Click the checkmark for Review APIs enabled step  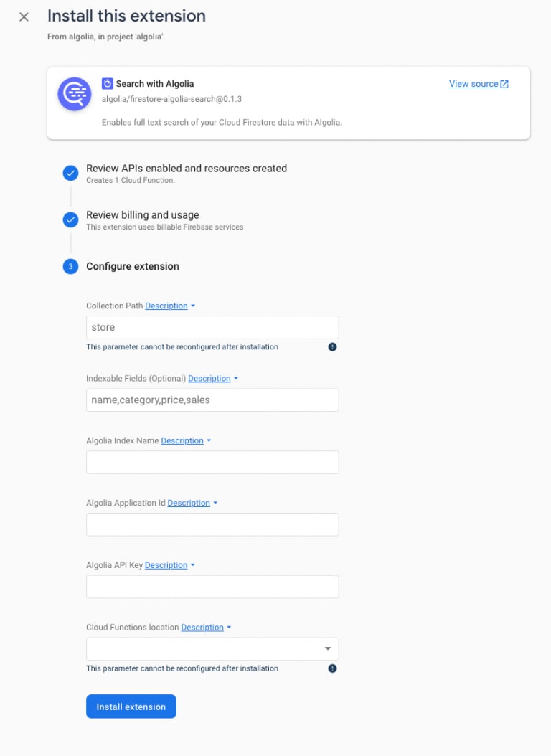click(70, 173)
